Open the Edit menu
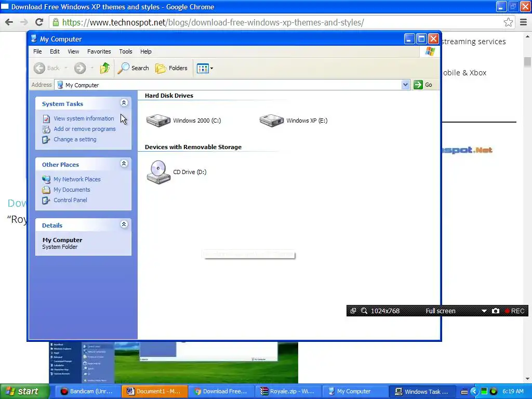This screenshot has width=532, height=399. point(55,51)
